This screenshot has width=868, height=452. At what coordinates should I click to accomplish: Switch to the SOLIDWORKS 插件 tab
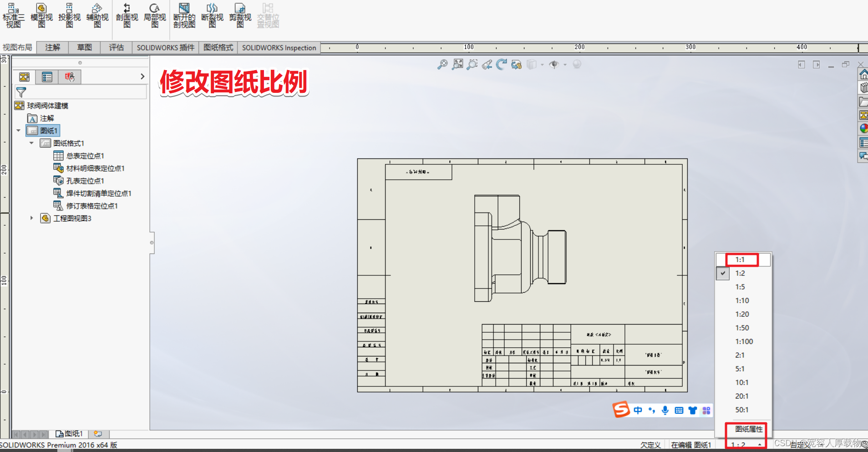click(166, 47)
